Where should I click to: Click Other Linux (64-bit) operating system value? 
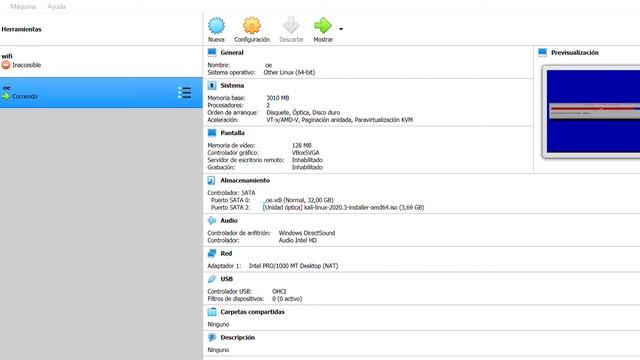pos(289,72)
